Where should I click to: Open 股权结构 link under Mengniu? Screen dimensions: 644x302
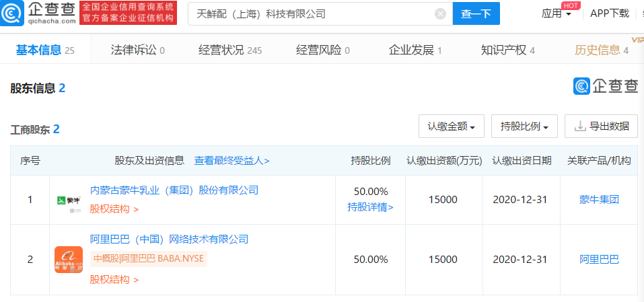pos(114,209)
